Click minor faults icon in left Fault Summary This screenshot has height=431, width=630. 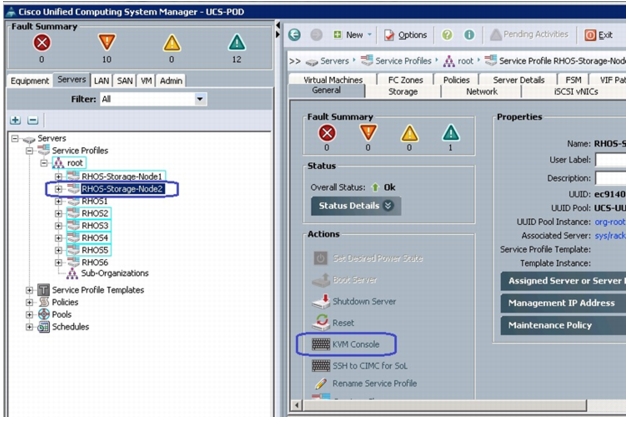pyautogui.click(x=172, y=43)
